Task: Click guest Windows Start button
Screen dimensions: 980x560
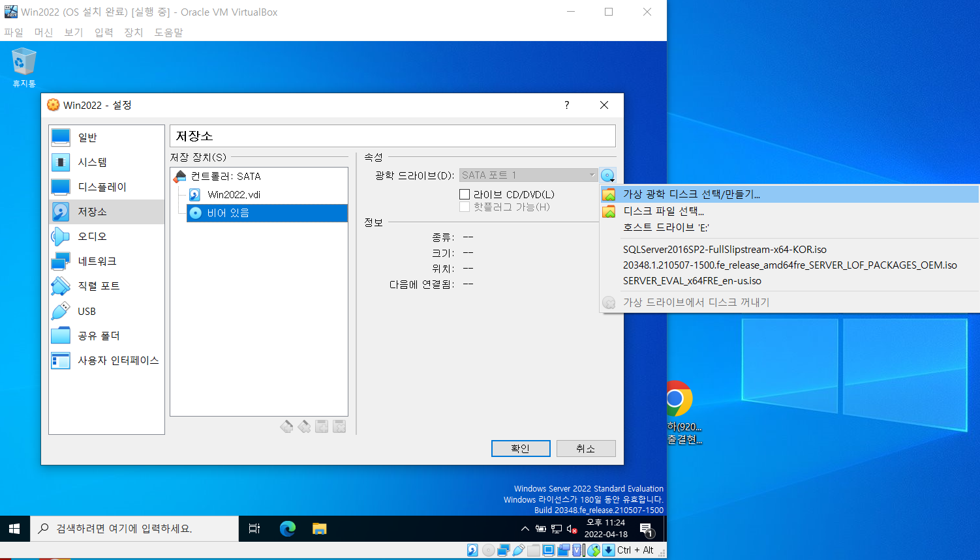Action: click(15, 529)
